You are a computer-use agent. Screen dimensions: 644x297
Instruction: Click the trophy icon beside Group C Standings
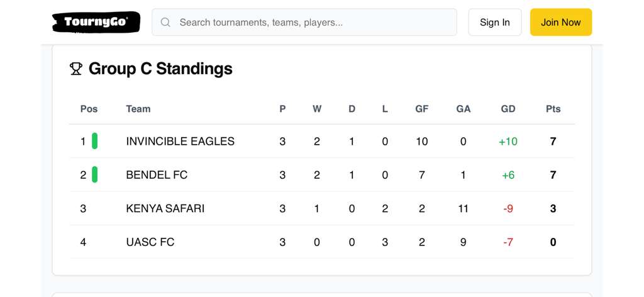coord(76,69)
